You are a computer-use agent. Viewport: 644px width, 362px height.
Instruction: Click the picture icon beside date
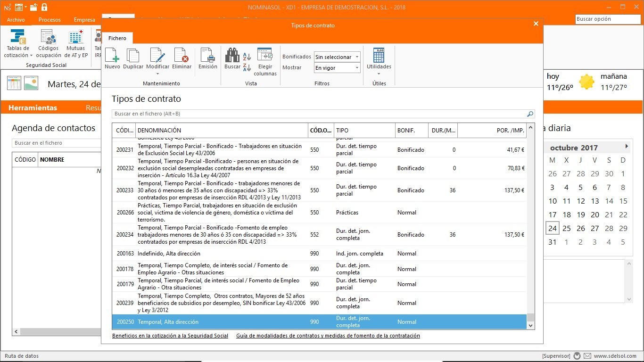31,83
